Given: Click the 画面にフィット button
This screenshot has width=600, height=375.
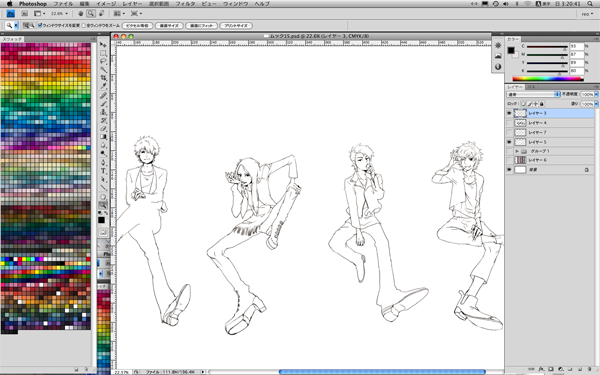Looking at the screenshot, I should (x=201, y=26).
